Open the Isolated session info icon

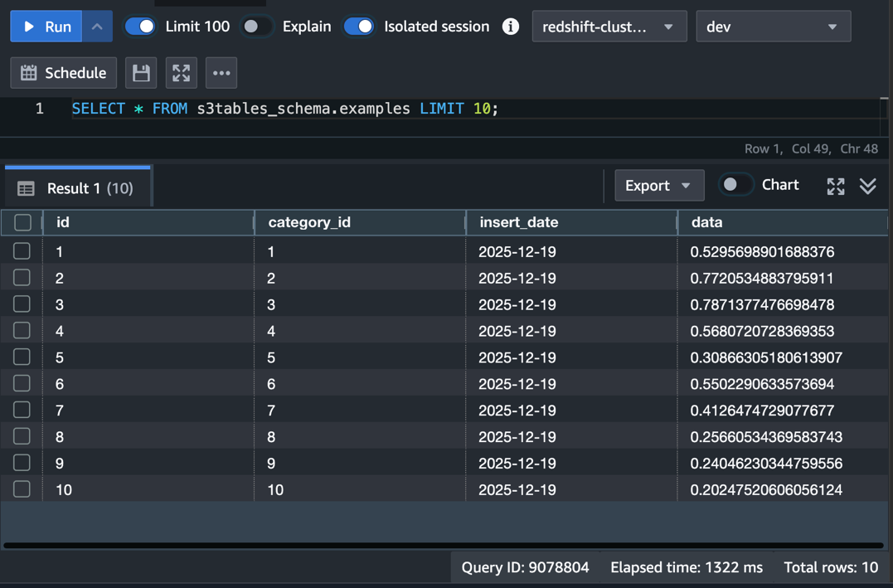point(510,27)
